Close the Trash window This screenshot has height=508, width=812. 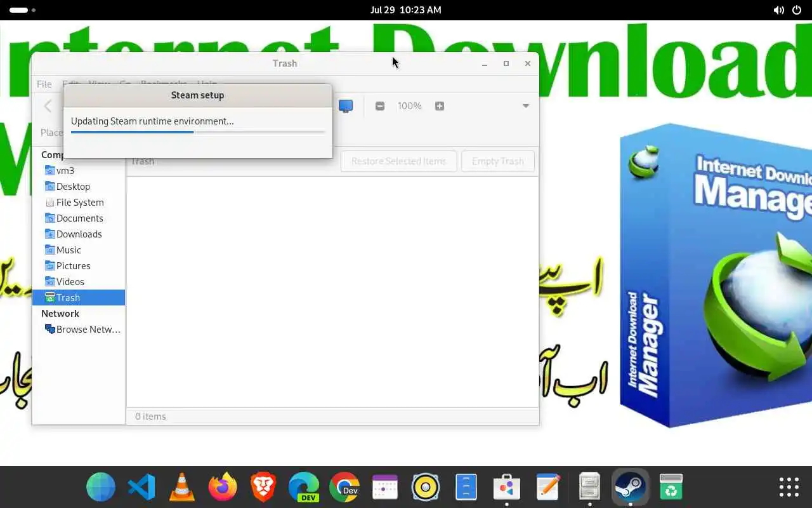(x=527, y=63)
